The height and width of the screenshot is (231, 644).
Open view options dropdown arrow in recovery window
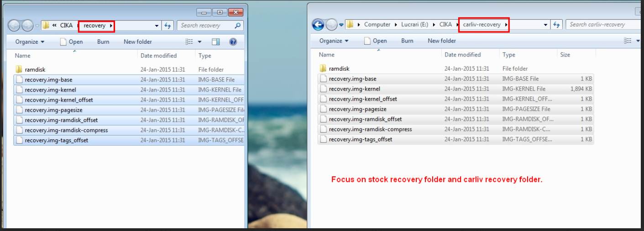(x=199, y=42)
